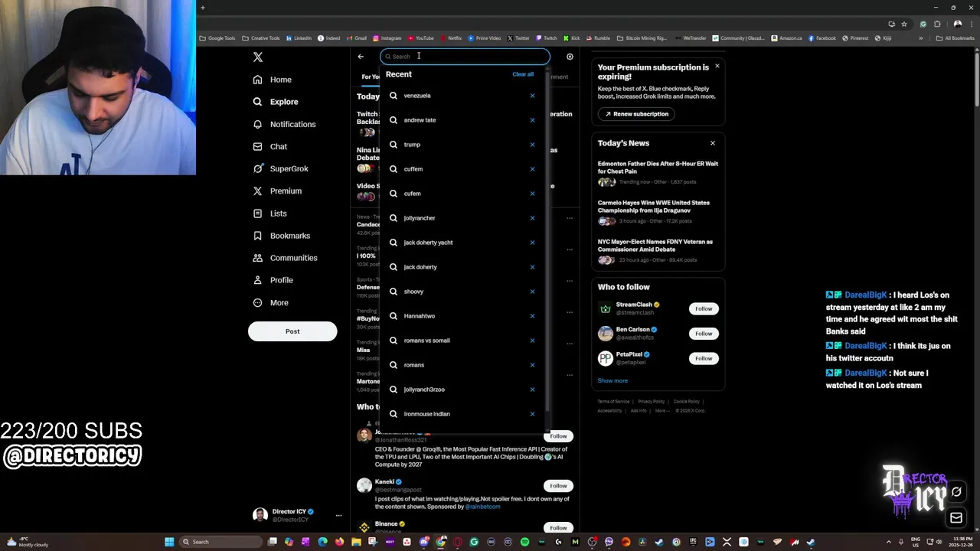
Task: Clear all recent searches
Action: (523, 74)
